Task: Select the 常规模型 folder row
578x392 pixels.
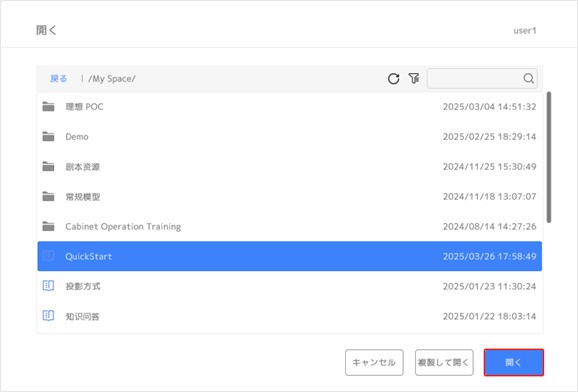Action: pos(290,197)
